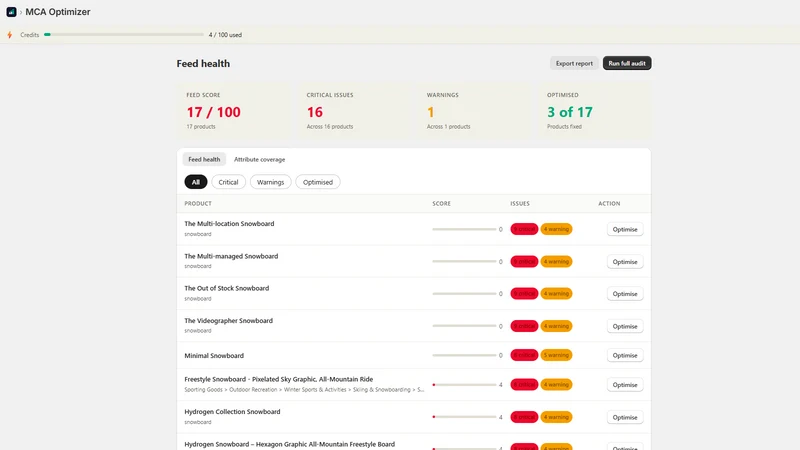This screenshot has width=800, height=450.
Task: Click warning badge for Minimal Snowboard
Action: tap(556, 355)
